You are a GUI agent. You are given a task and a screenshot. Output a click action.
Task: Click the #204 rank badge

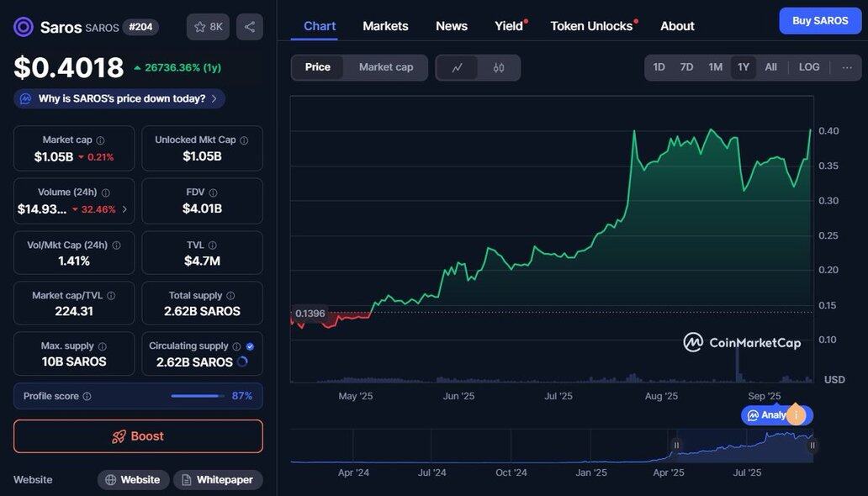(140, 27)
